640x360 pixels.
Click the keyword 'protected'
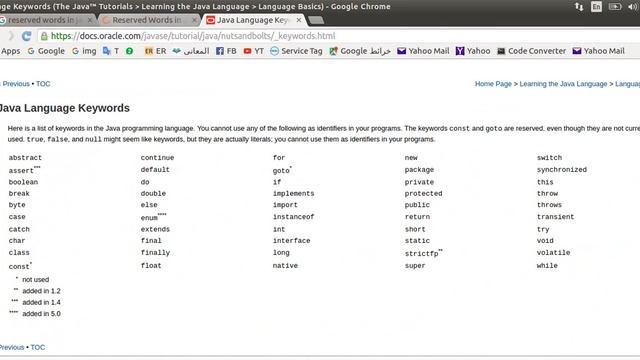tap(423, 193)
